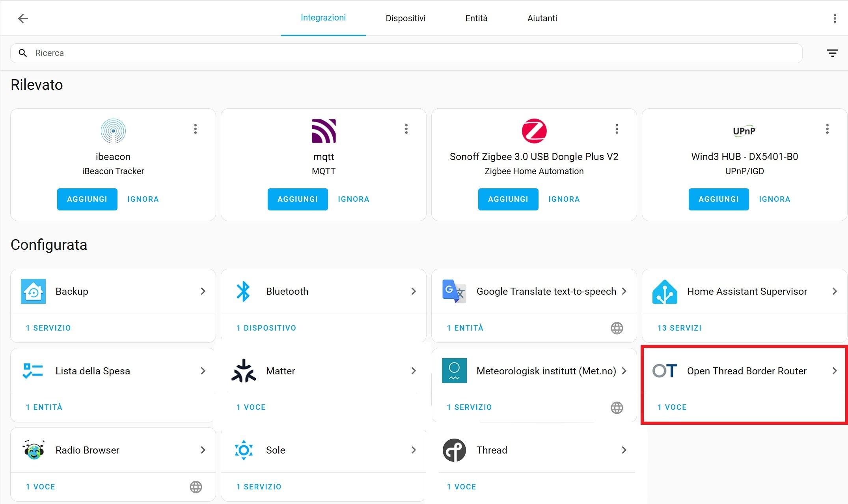Click AGGIUNGI for the mqtt integration

click(298, 199)
